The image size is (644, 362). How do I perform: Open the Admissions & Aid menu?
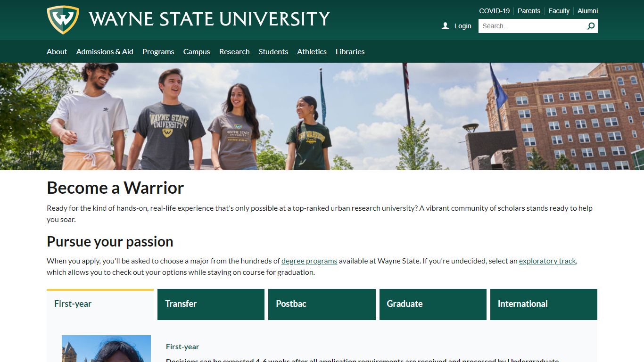105,51
